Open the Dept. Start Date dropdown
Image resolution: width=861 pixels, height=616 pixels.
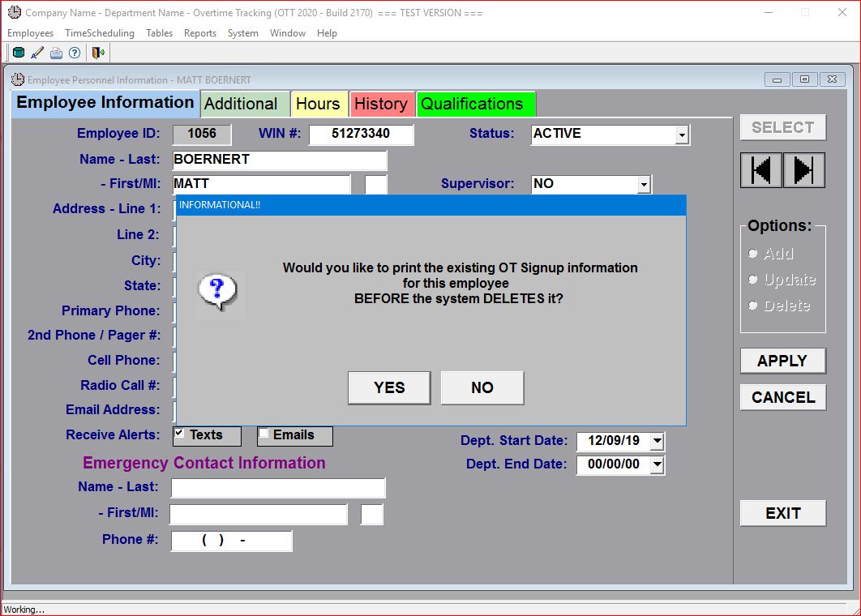pos(658,441)
